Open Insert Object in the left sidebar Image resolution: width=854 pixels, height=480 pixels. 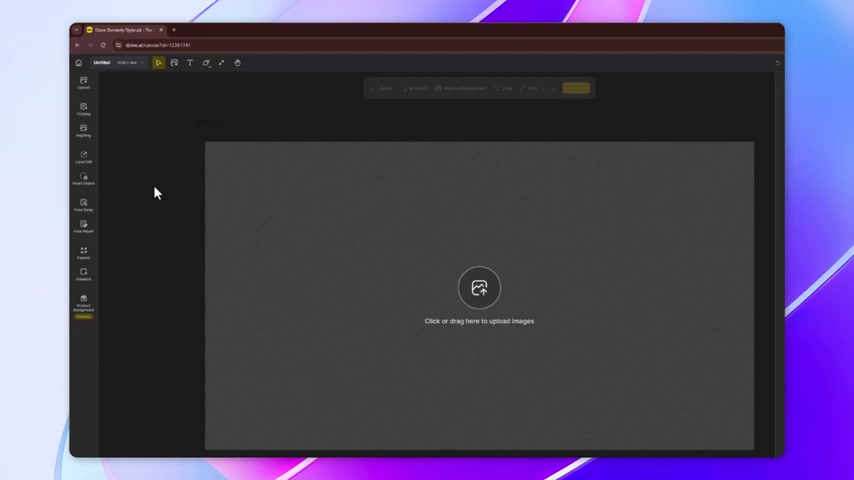(x=83, y=179)
